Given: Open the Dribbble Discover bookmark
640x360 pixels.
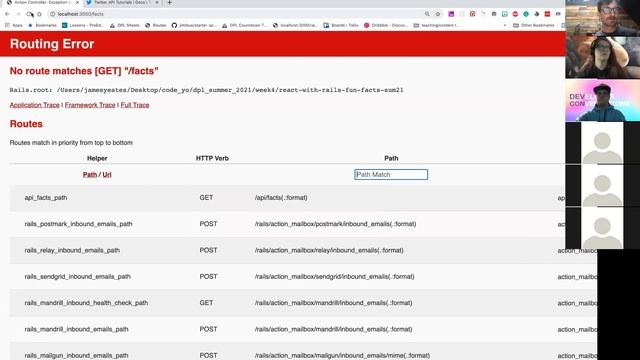Looking at the screenshot, I should point(386,25).
